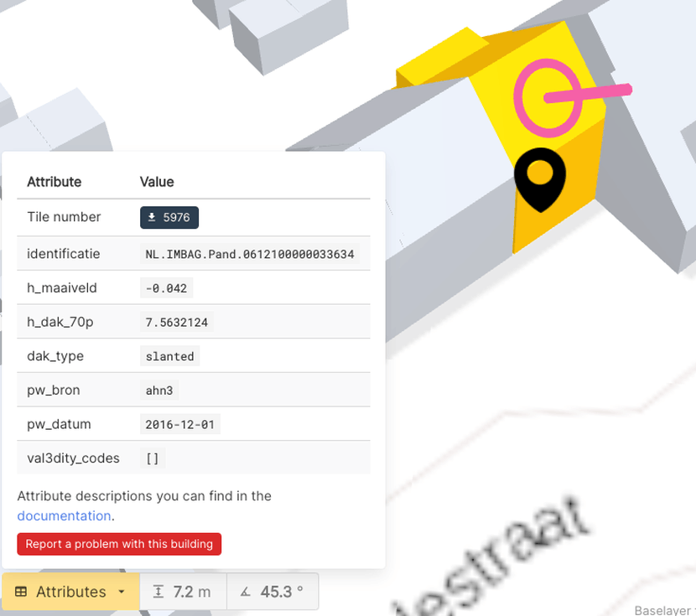Click the h_maaiveld attribute label
Viewport: 696px width, 616px height.
pyautogui.click(x=62, y=287)
